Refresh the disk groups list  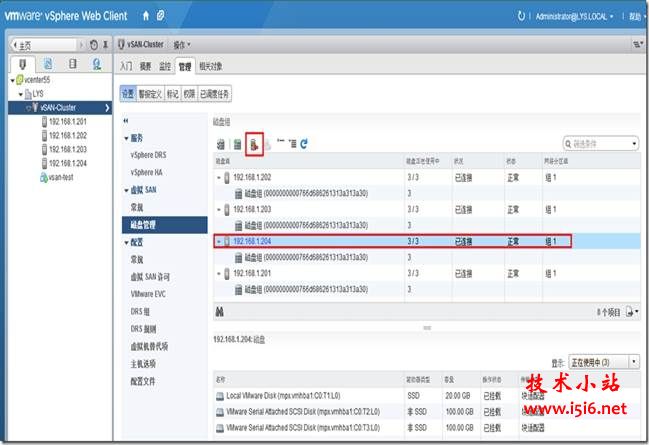tap(304, 144)
